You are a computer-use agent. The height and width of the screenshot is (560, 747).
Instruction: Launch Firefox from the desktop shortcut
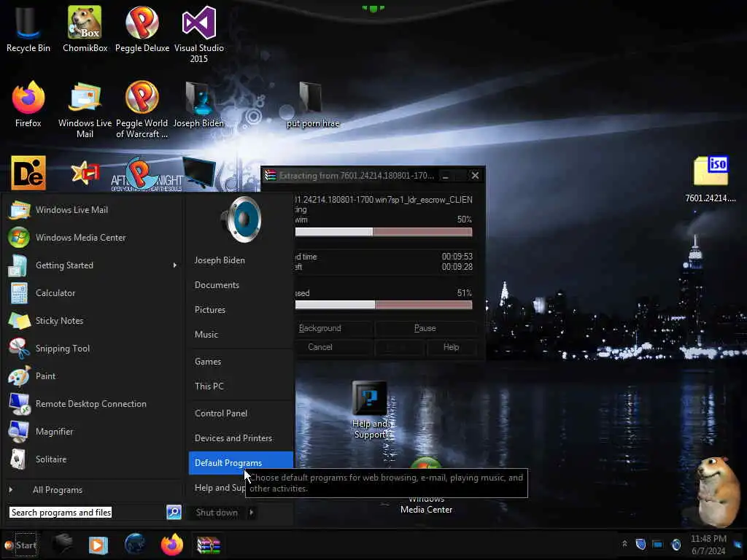click(x=28, y=105)
